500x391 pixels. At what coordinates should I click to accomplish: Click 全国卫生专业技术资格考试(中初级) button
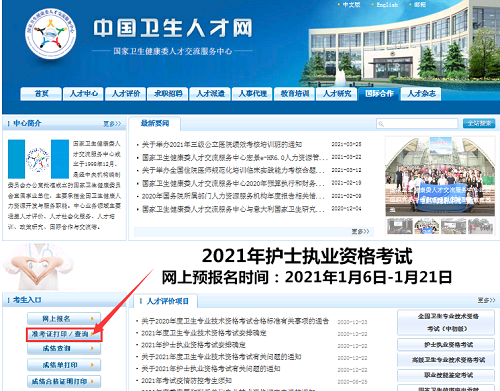pos(446,322)
